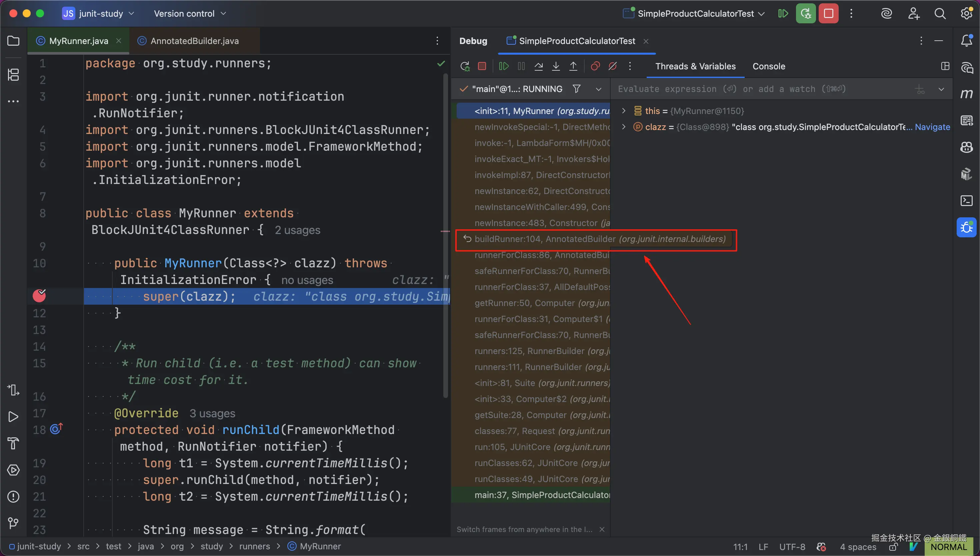The width and height of the screenshot is (980, 556).
Task: Open the SimpleProductCalculatorTest run configuration dropdown
Action: point(694,14)
